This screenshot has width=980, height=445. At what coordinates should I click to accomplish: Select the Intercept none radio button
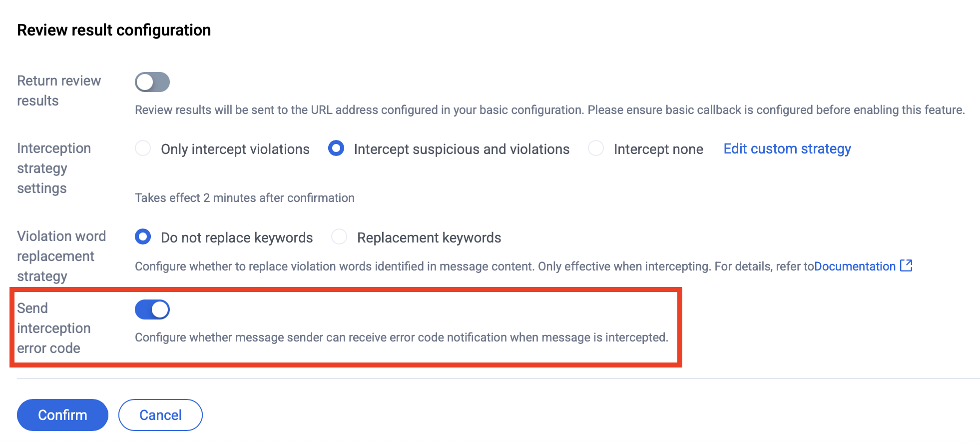[x=596, y=148]
